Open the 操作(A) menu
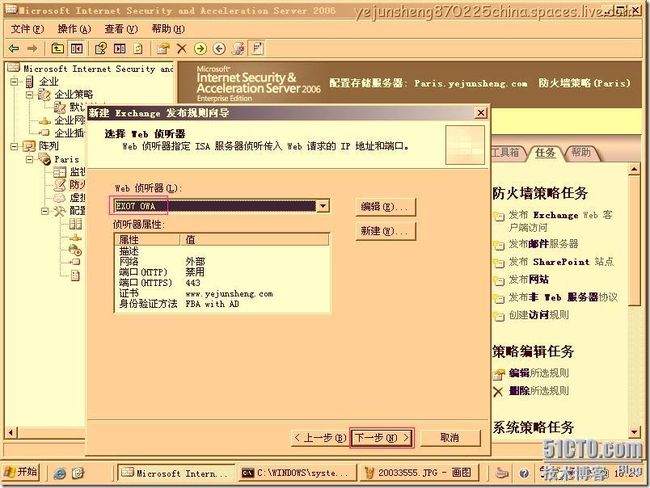Viewport: 650px width, 488px height. (x=74, y=29)
